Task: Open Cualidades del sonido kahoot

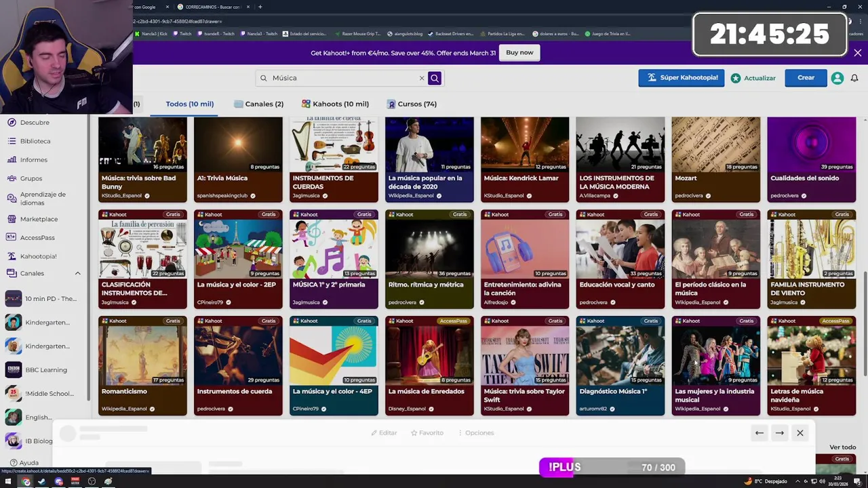Action: [x=812, y=160]
